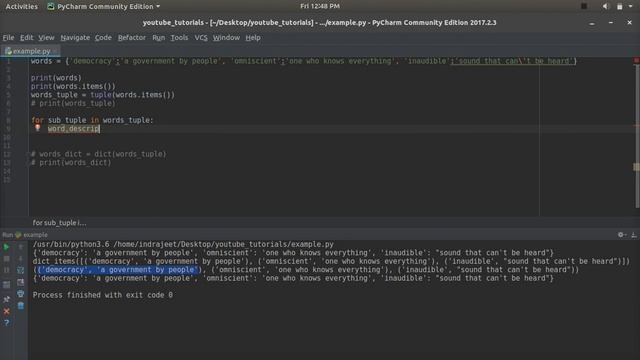Open the View menu
The width and height of the screenshot is (640, 360).
(46, 38)
